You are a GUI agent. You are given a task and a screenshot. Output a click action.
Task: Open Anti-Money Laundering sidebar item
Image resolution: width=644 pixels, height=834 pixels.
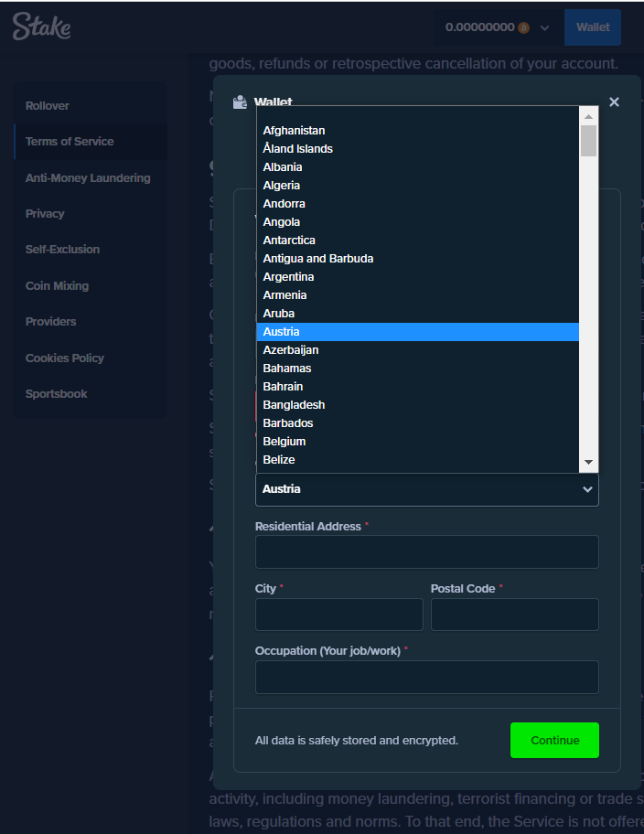tap(88, 177)
